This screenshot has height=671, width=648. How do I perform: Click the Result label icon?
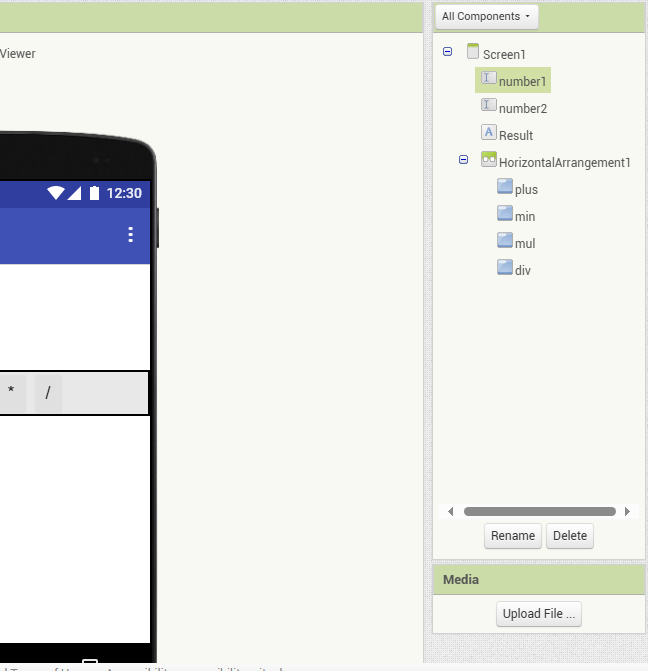click(489, 133)
